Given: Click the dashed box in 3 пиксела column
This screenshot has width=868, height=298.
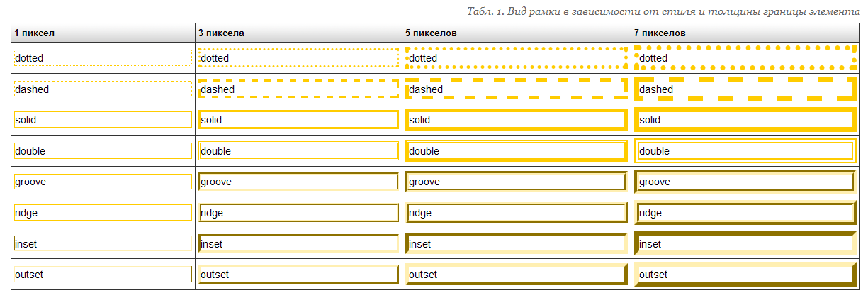Looking at the screenshot, I should (x=298, y=89).
